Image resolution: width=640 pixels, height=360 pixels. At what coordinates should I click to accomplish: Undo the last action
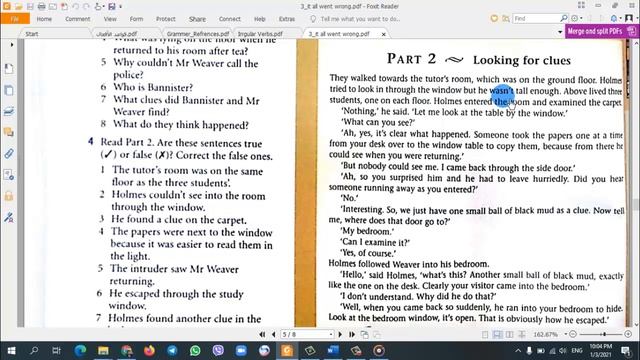click(x=76, y=6)
